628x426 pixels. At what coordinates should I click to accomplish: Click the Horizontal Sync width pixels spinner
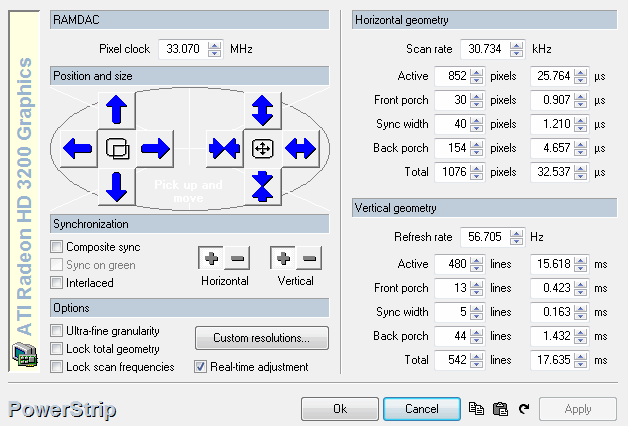[x=476, y=124]
